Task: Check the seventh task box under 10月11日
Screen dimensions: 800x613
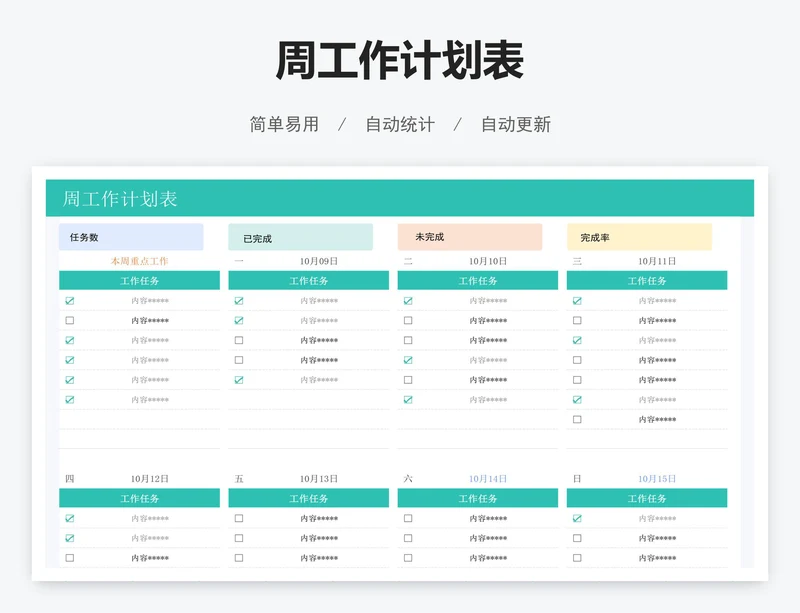Action: click(577, 420)
